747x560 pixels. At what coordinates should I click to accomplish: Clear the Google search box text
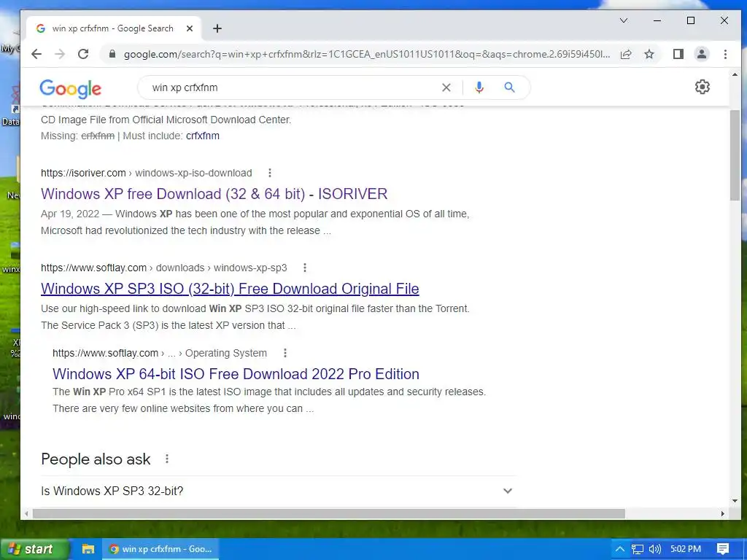coord(446,87)
